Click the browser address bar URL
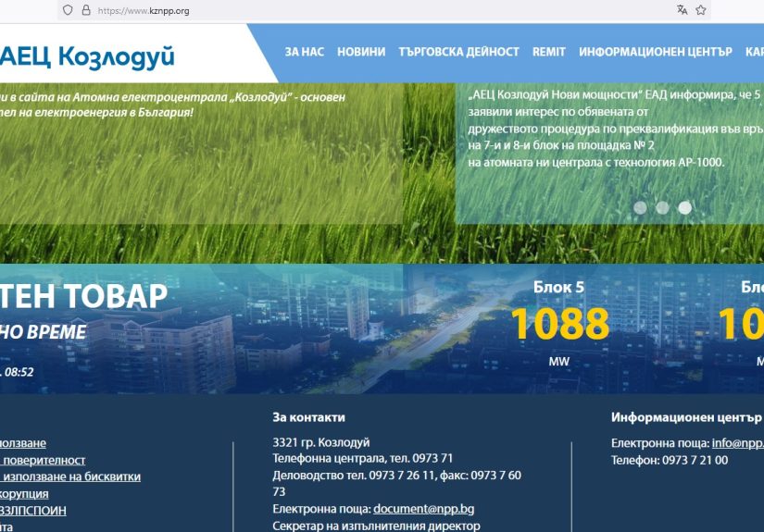764x532 pixels. (144, 11)
